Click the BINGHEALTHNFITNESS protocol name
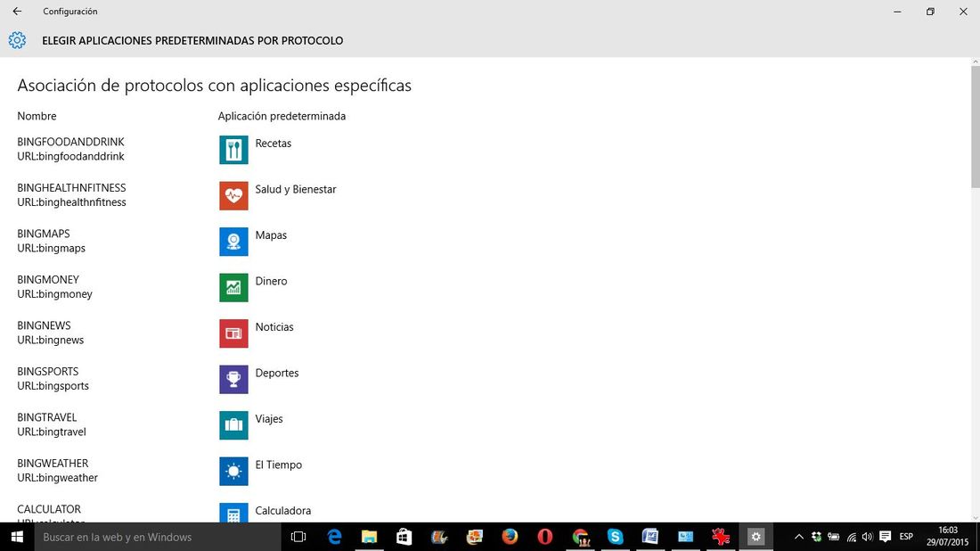This screenshot has width=980, height=551. [71, 187]
